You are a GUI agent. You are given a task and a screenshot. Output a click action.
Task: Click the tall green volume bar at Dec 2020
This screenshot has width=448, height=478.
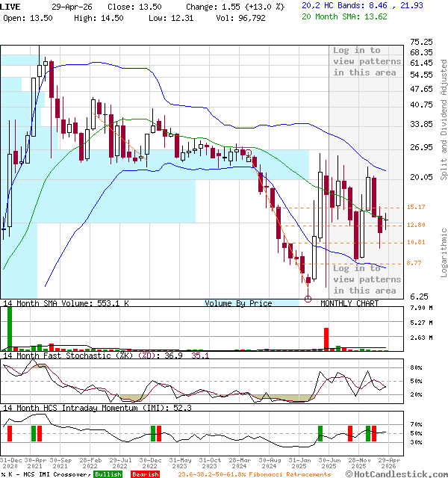[x=10, y=328]
